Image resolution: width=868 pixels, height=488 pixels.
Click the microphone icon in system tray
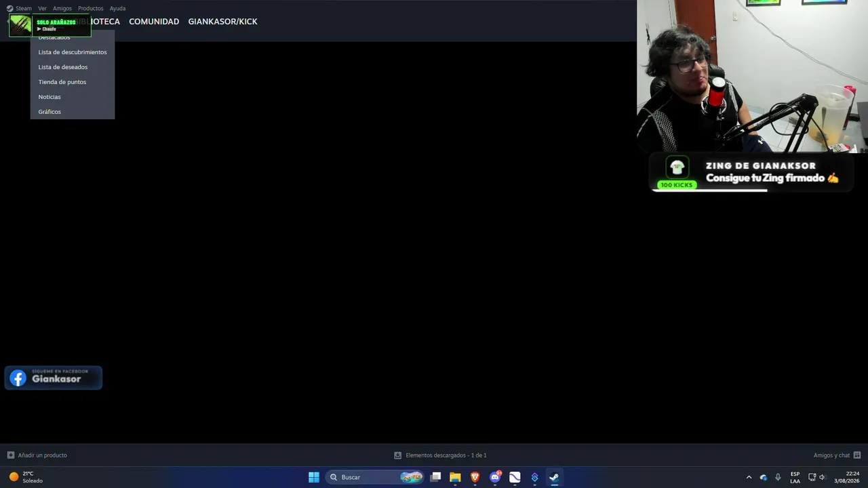[778, 477]
